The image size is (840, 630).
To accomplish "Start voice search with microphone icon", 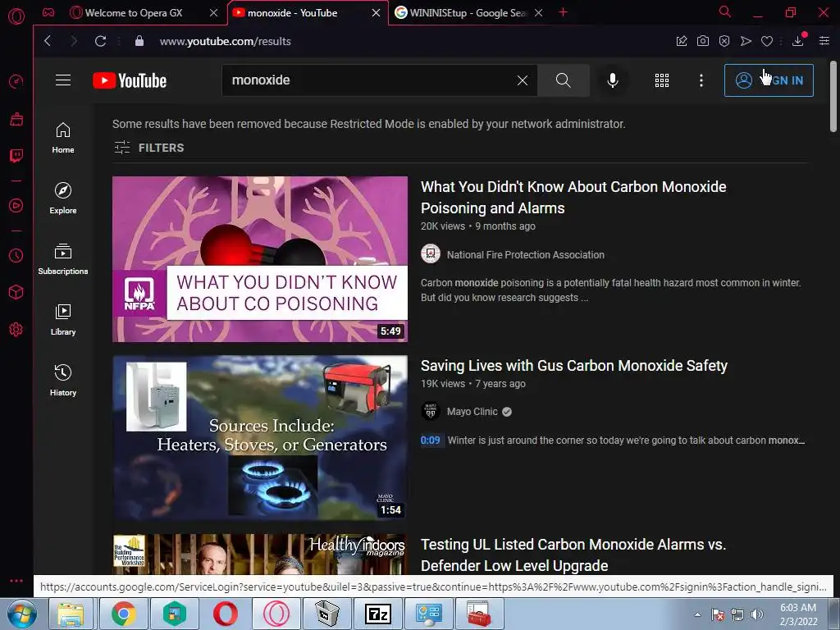I will [x=612, y=80].
